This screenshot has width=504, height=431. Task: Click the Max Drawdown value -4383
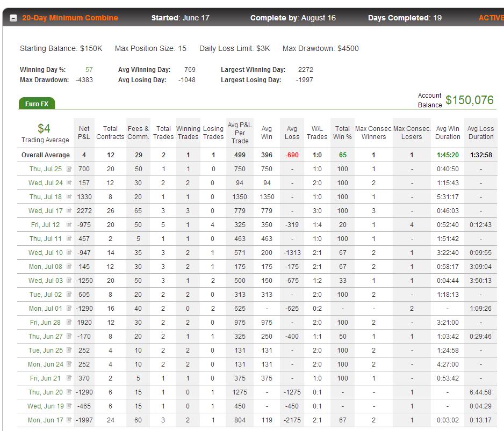coord(84,79)
